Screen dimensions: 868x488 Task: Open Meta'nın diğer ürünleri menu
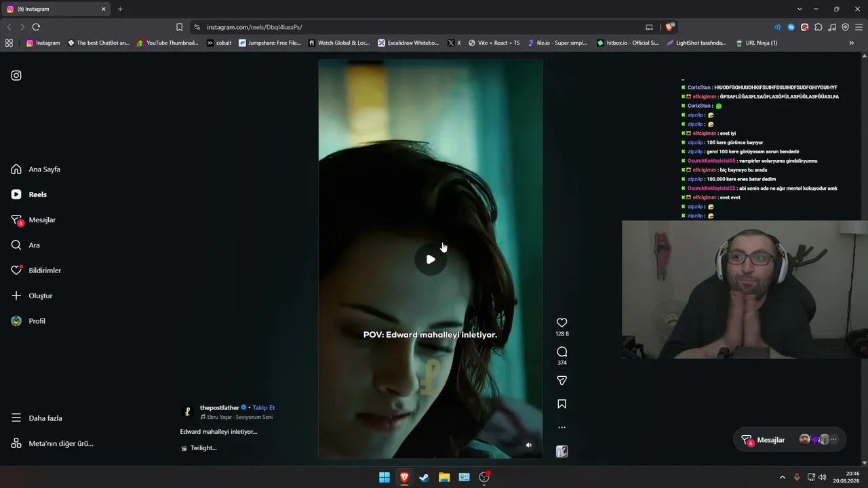(x=52, y=443)
